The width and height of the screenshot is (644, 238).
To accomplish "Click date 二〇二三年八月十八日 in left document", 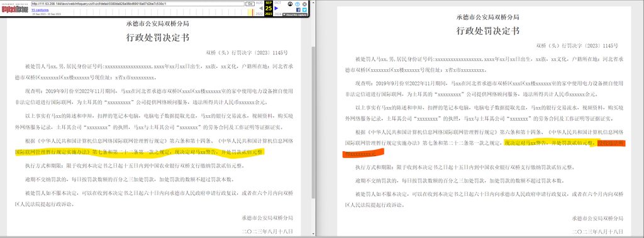I will tap(267, 232).
